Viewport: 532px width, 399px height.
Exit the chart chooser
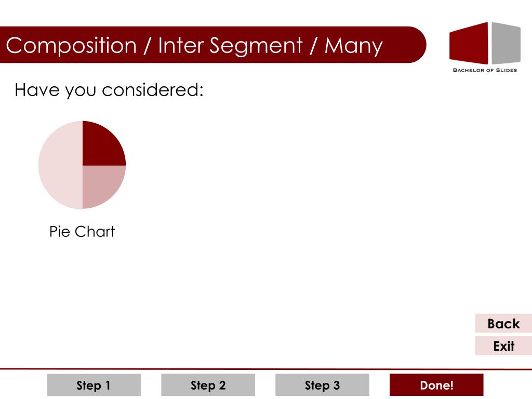503,346
